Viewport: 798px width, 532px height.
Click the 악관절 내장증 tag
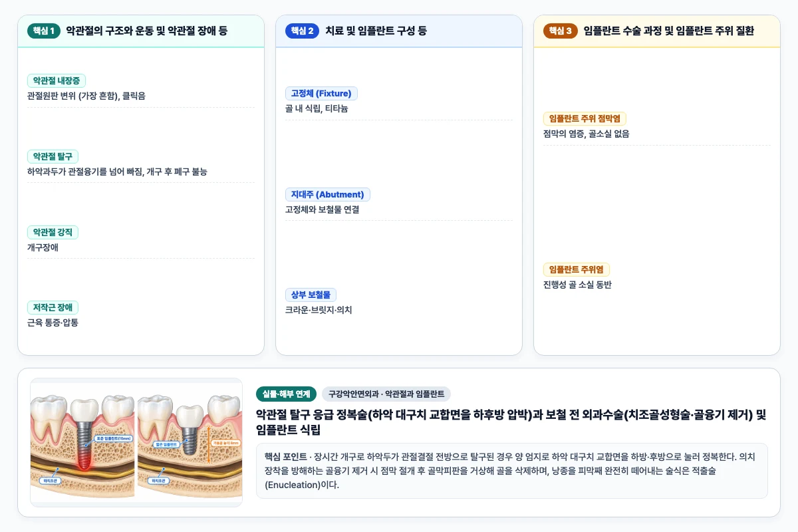coord(57,81)
